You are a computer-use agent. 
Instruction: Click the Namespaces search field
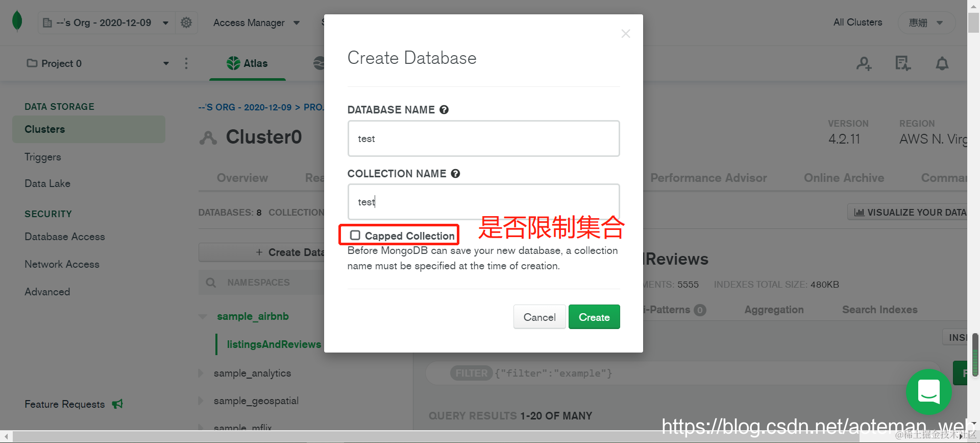[261, 283]
